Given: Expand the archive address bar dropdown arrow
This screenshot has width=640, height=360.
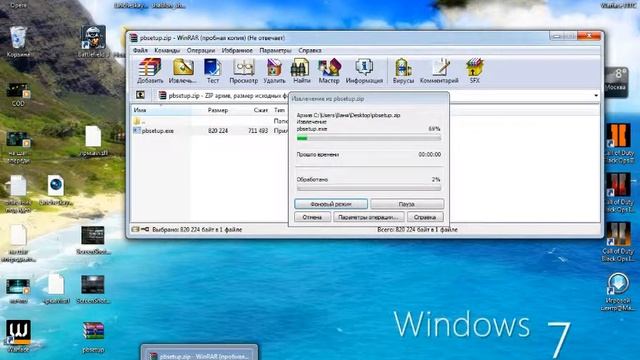Looking at the screenshot, I should (x=596, y=96).
